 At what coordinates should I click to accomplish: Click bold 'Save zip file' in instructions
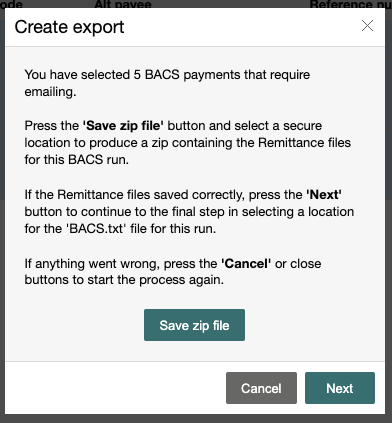123,126
